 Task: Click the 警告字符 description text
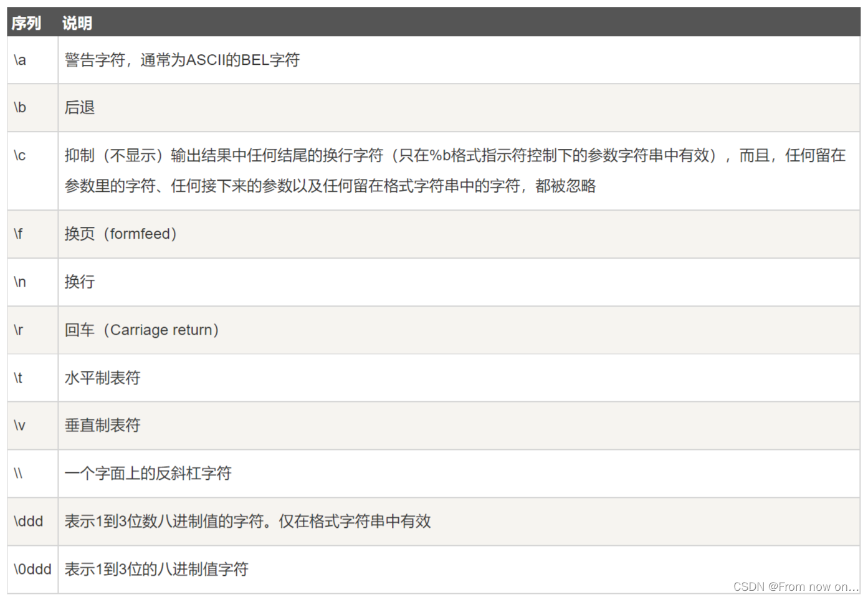[182, 60]
